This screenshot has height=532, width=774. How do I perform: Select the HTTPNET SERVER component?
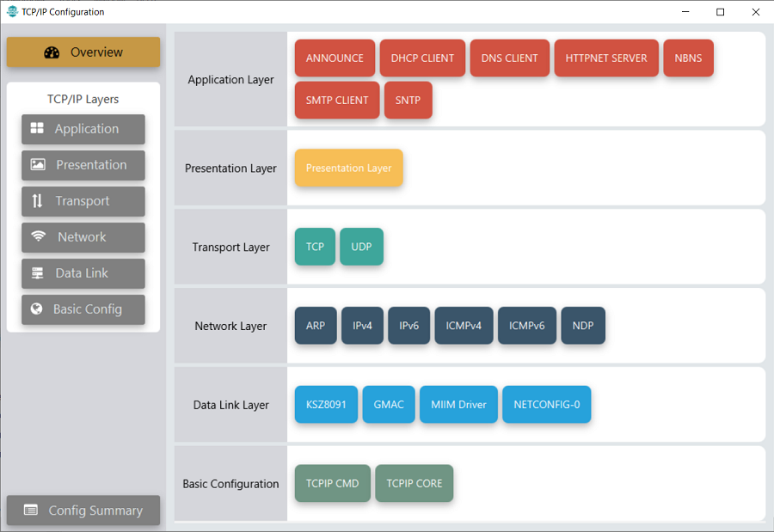(606, 58)
